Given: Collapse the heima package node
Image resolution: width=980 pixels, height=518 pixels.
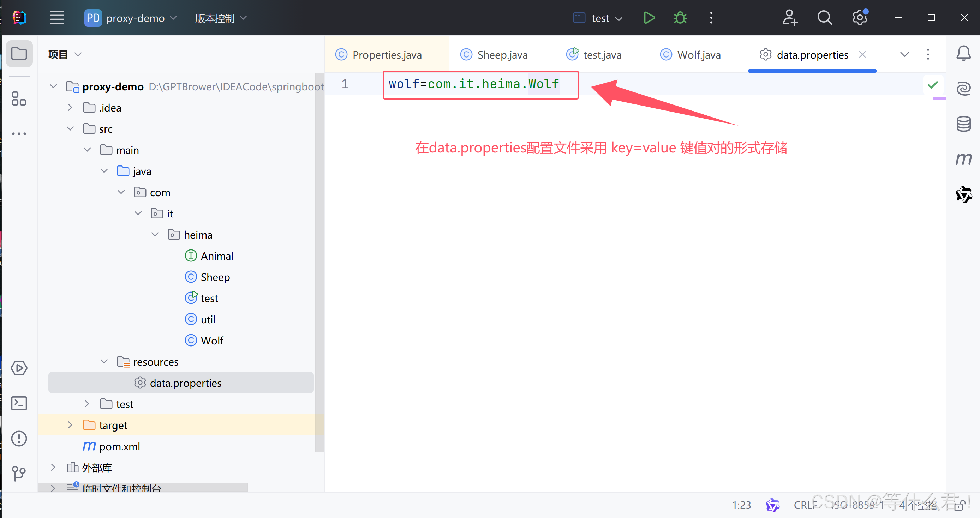Looking at the screenshot, I should [x=155, y=235].
